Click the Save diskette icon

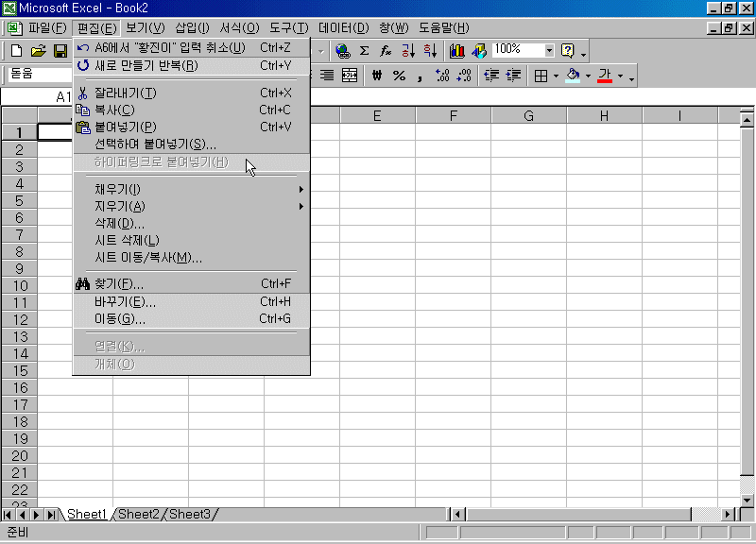(x=60, y=51)
